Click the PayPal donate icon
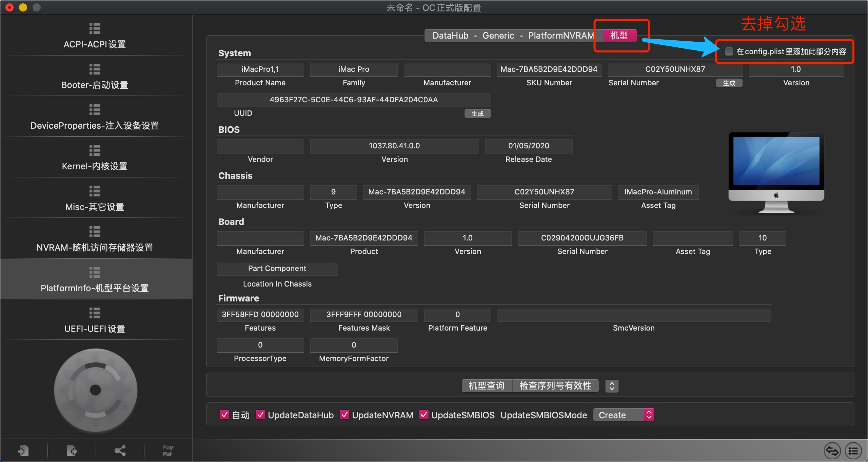The width and height of the screenshot is (868, 462). pyautogui.click(x=168, y=451)
